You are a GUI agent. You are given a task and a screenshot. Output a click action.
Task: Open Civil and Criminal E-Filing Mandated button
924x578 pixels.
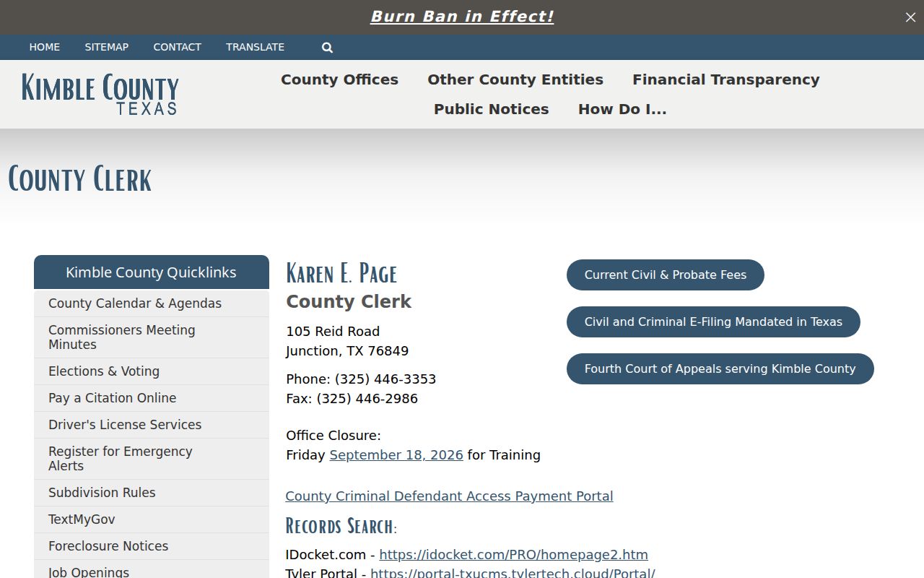[713, 322]
